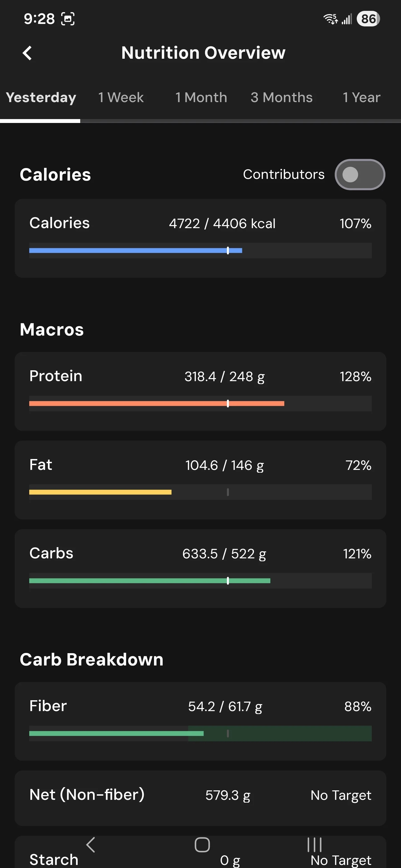Open the Net (Non-fiber) row
This screenshot has height=868, width=401.
(200, 798)
